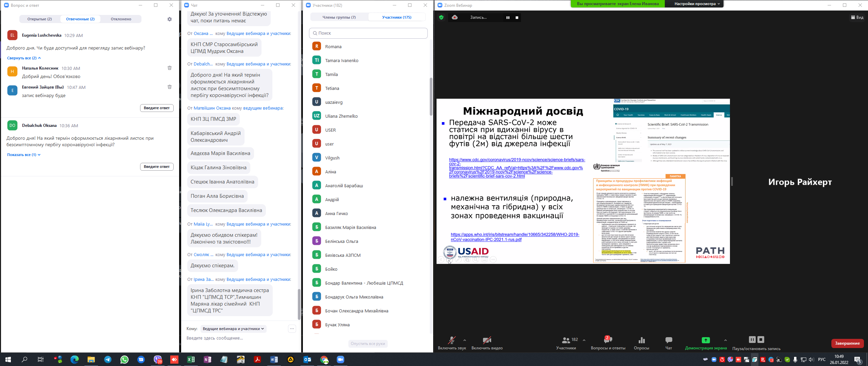Expand chat recipient dropdown Ведущие вебинара

point(233,329)
